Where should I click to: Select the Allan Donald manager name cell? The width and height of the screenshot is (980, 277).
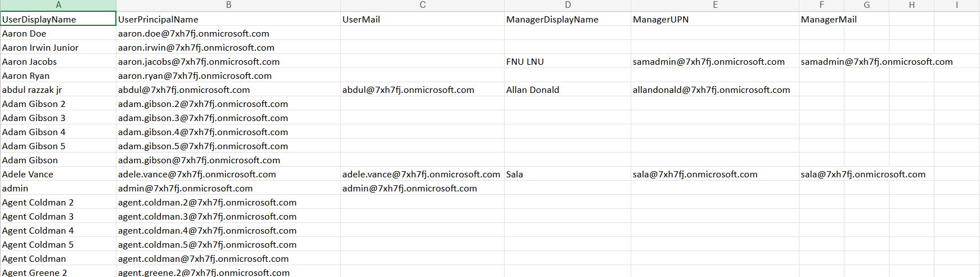567,90
